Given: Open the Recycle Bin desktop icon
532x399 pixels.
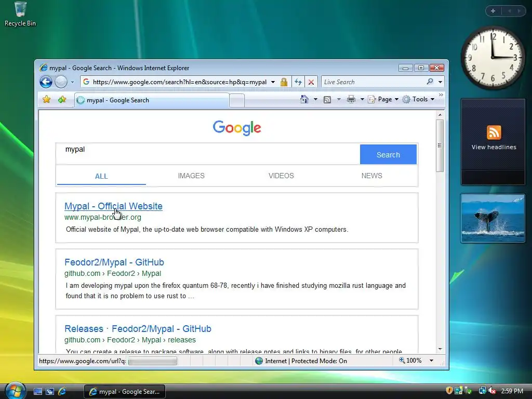Looking at the screenshot, I should point(20,14).
